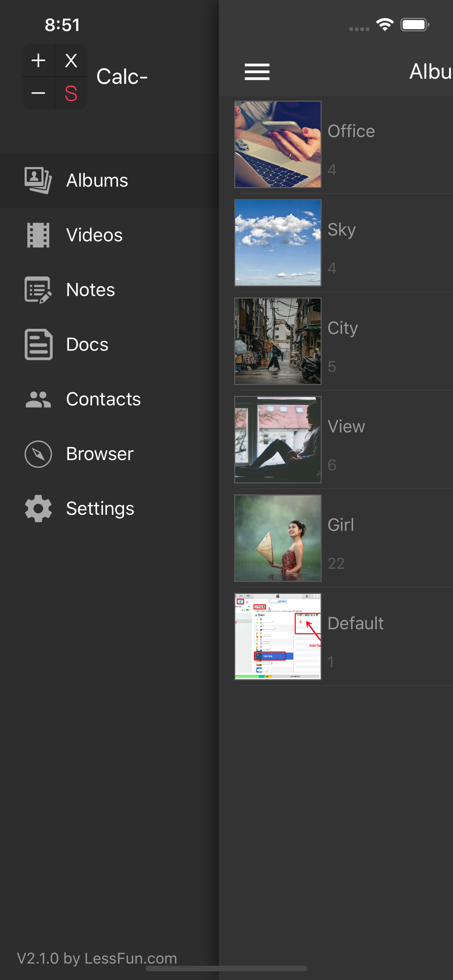Click the Albums page title
The image size is (453, 980).
(431, 71)
